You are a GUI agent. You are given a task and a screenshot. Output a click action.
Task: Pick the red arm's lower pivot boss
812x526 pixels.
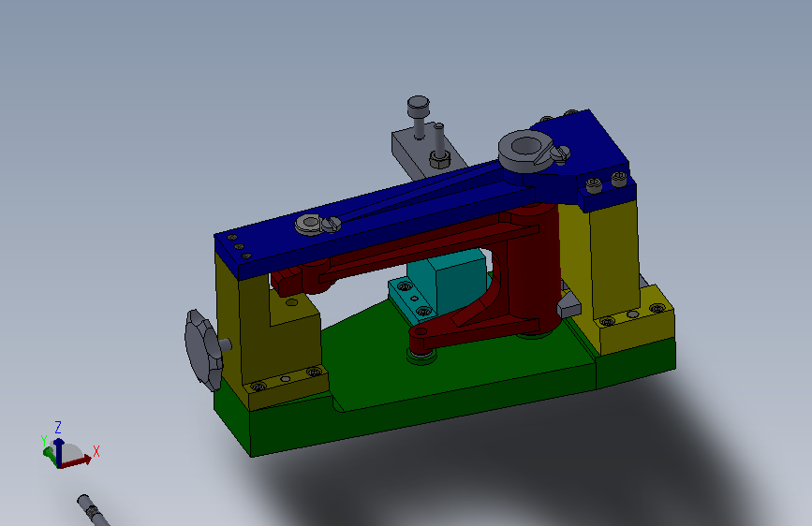coord(421,339)
